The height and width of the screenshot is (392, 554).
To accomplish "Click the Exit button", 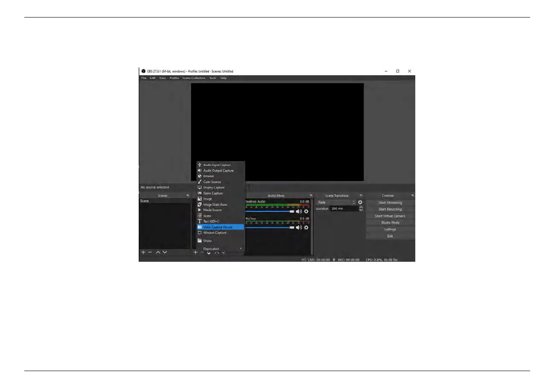I will point(390,236).
